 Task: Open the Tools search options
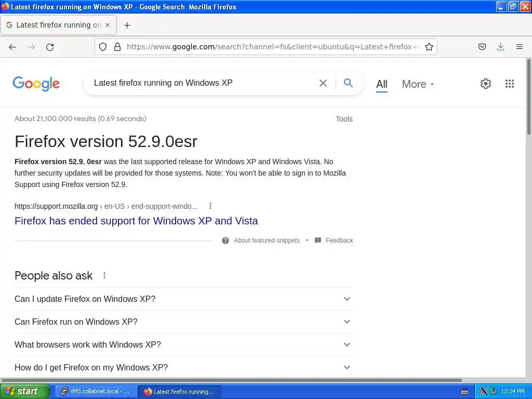tap(344, 119)
